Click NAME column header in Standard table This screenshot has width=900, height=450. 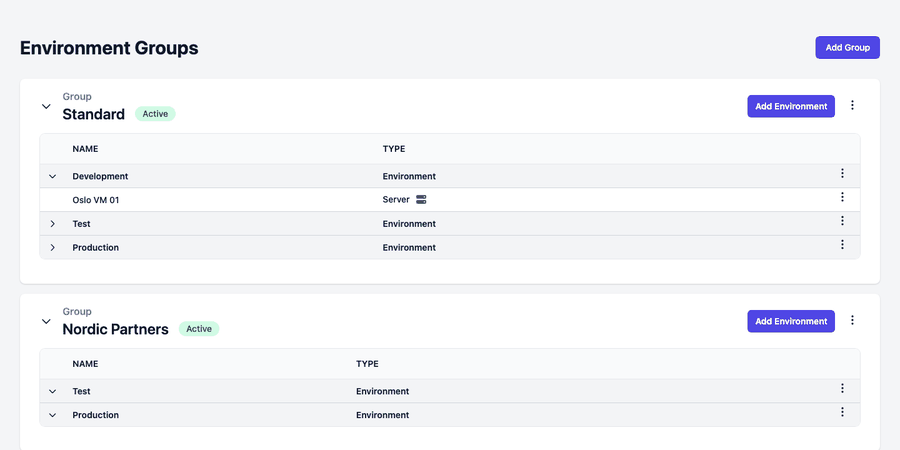(85, 149)
